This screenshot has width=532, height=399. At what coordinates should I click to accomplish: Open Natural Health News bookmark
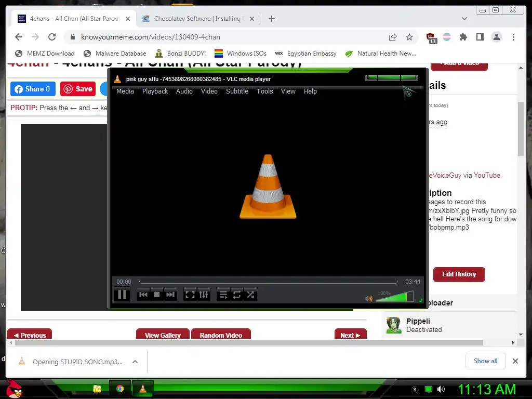(x=381, y=54)
